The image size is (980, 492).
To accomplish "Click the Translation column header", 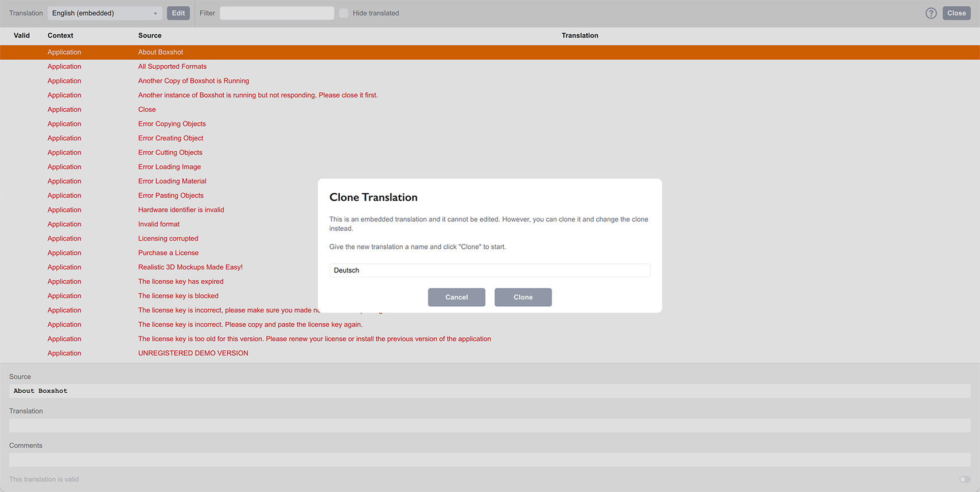I will click(580, 36).
